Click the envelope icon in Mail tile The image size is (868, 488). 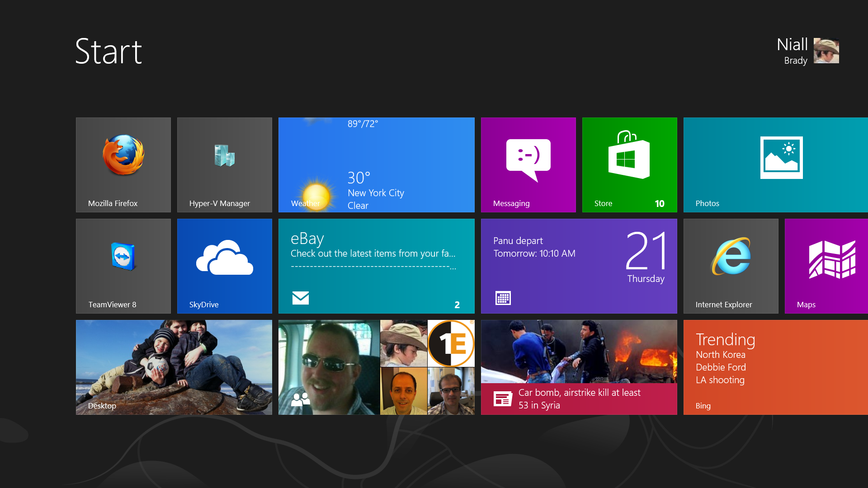[301, 298]
